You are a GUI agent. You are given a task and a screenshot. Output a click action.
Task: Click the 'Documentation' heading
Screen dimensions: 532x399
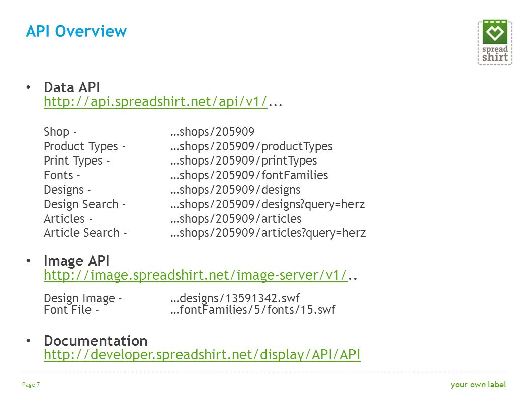coord(96,341)
